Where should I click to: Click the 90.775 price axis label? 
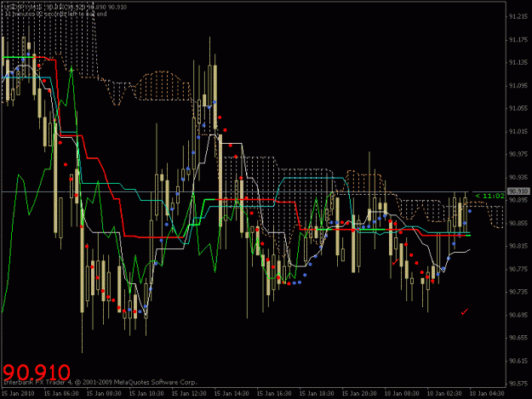click(518, 269)
